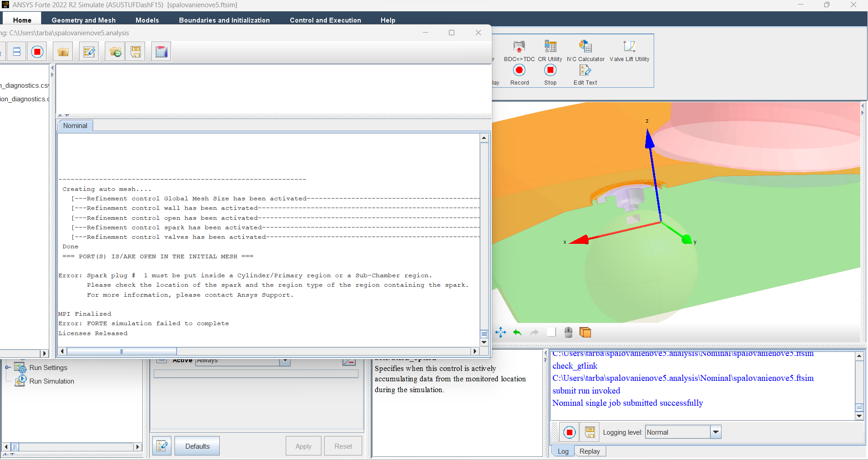This screenshot has height=460, width=868.
Task: Click the scroll up arrow of monitor output
Action: tap(484, 138)
